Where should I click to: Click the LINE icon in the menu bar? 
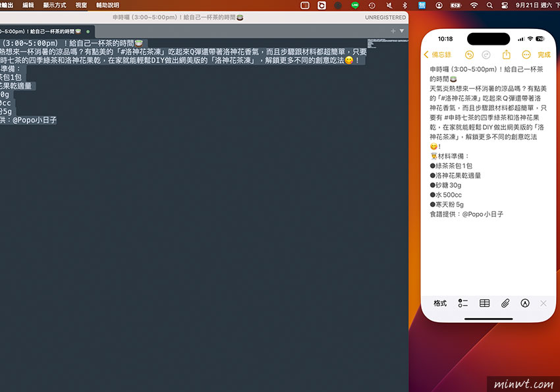(355, 5)
